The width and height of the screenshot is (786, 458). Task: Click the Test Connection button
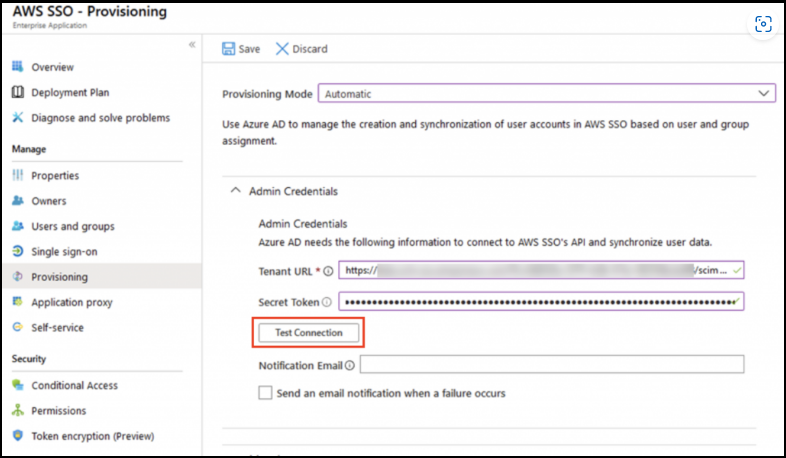[309, 333]
